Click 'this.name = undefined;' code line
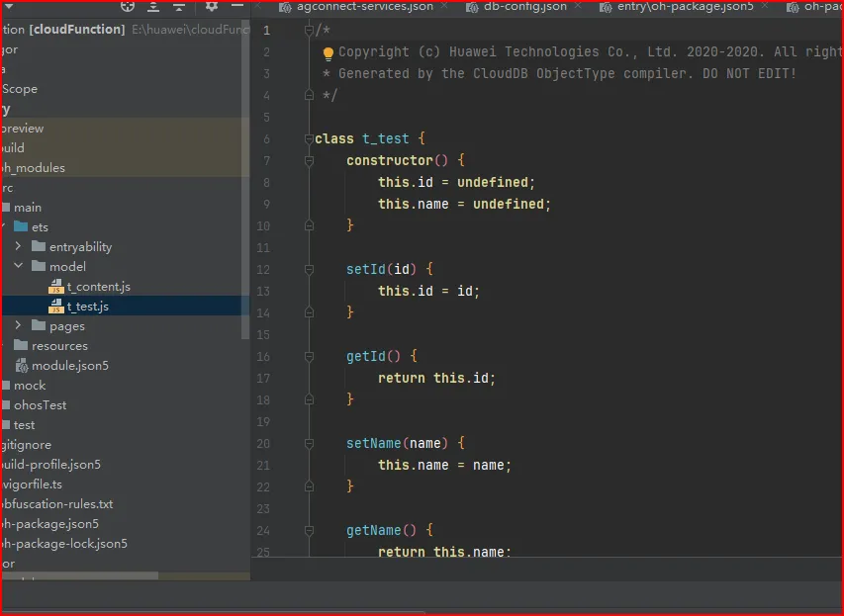Image resolution: width=844 pixels, height=616 pixels. point(464,204)
